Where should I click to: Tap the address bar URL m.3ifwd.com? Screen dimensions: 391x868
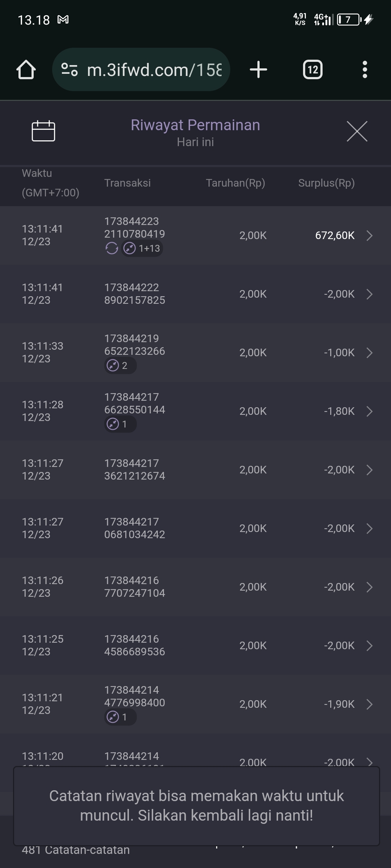tap(154, 70)
